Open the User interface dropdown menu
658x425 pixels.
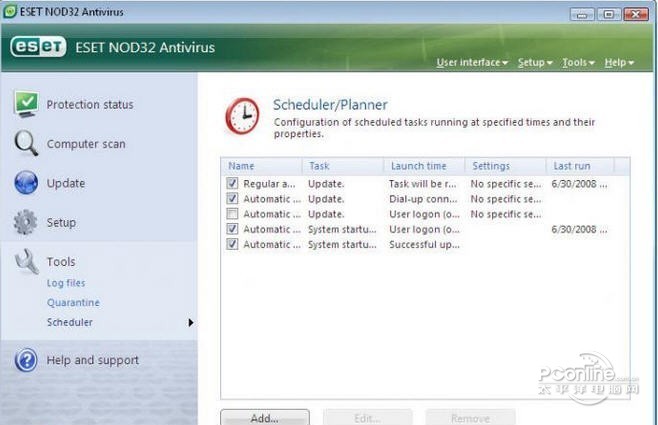472,63
